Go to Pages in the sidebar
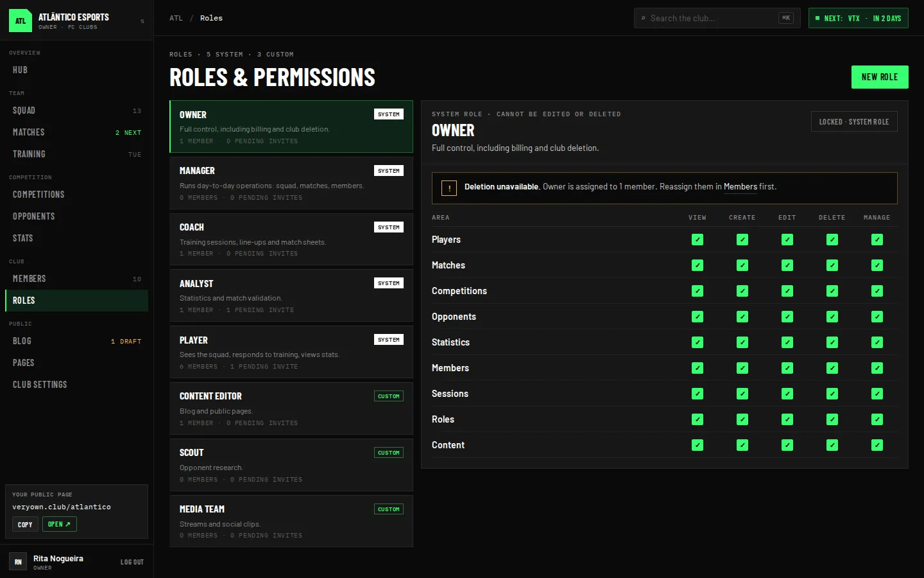Screen dimensions: 924x578 [x=77, y=363]
